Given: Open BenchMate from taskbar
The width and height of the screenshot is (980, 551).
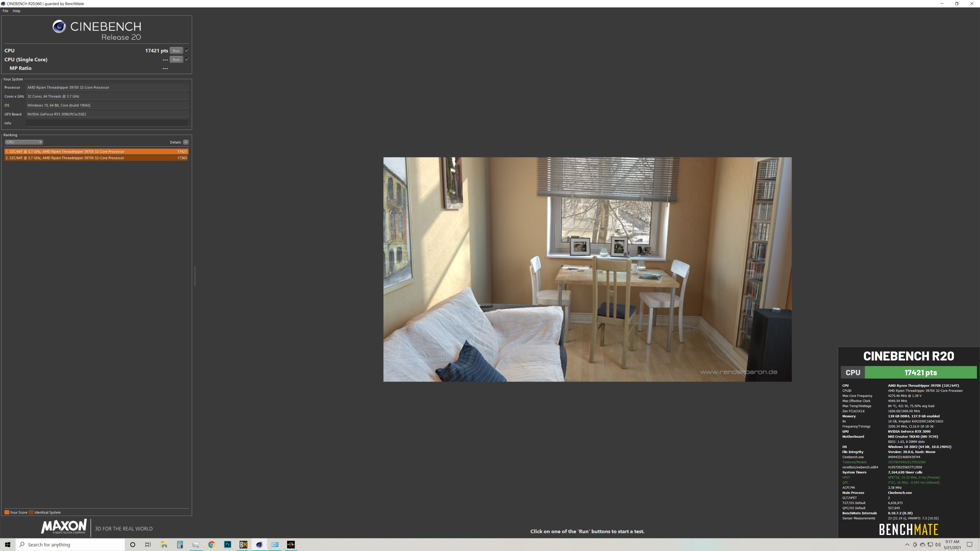Looking at the screenshot, I should pos(243,545).
